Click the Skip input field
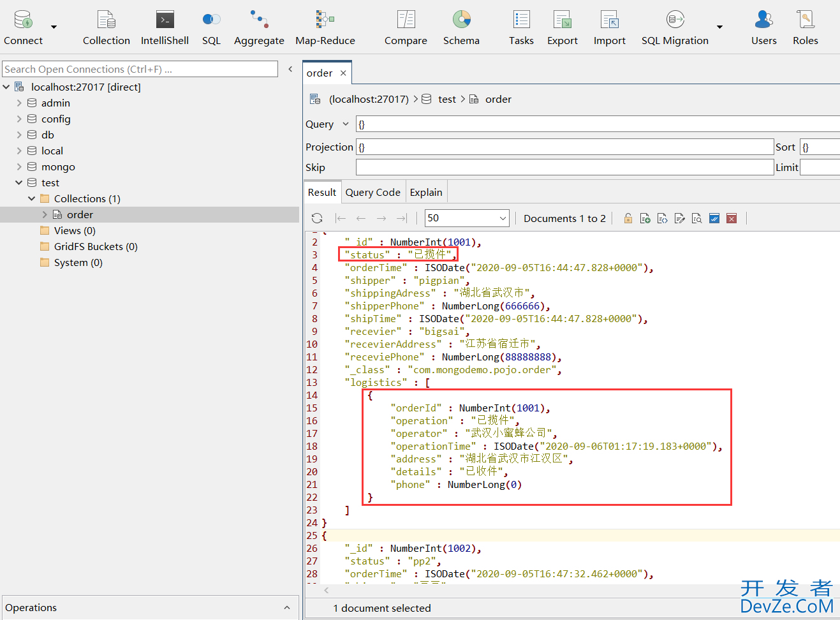The image size is (840, 620). click(x=564, y=167)
